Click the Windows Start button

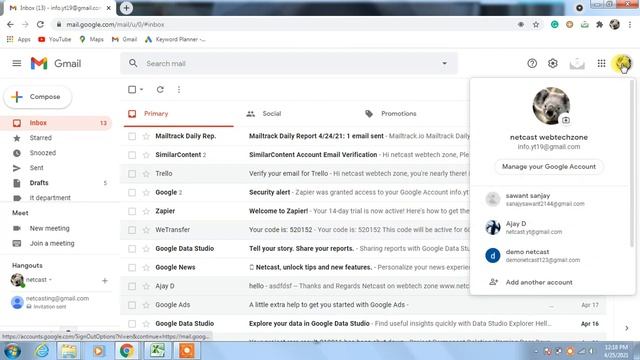(x=12, y=351)
